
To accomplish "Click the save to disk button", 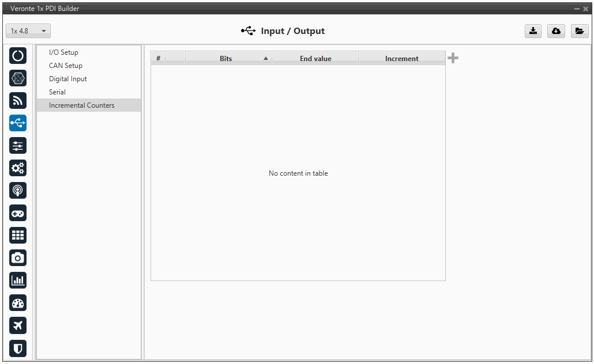I will pyautogui.click(x=533, y=31).
